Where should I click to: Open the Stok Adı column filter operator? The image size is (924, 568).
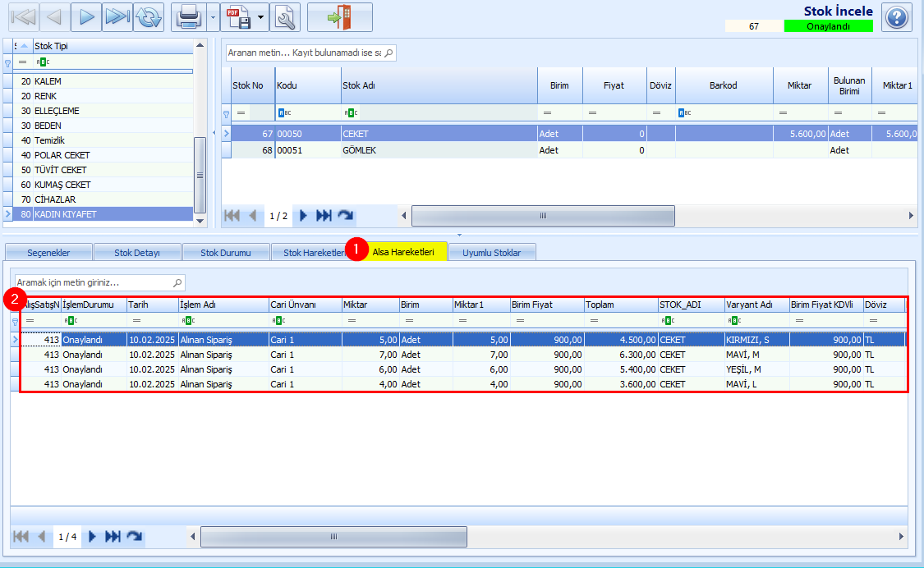pyautogui.click(x=351, y=112)
